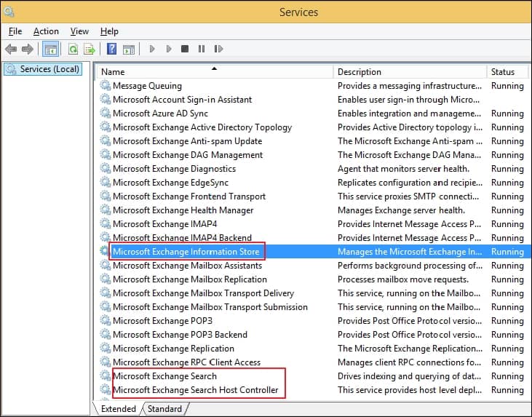Select Microsoft Exchange Search Host Controller service
The width and height of the screenshot is (532, 417).
[x=196, y=390]
